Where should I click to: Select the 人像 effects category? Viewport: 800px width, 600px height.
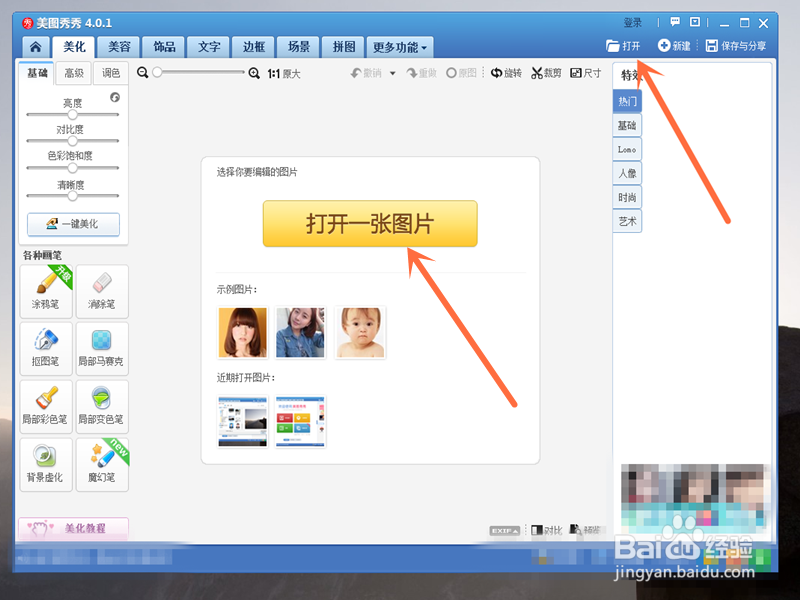point(627,173)
